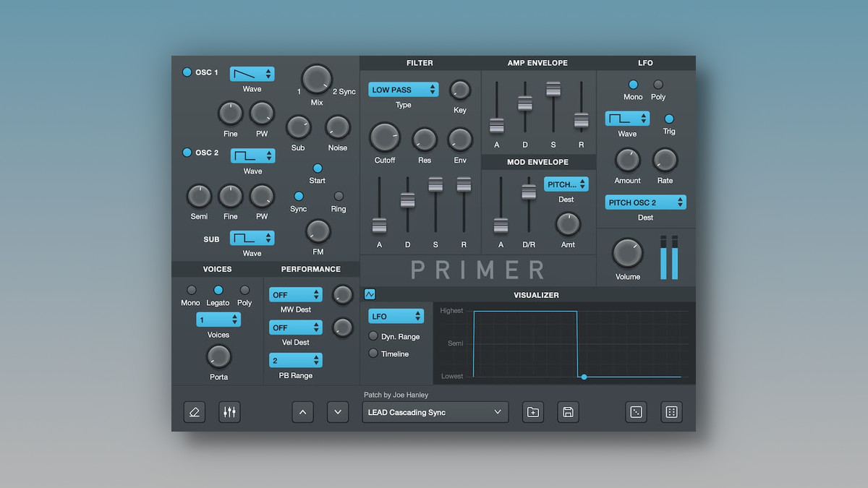Click the filter envelope D slider
The image size is (868, 488).
[x=407, y=200]
